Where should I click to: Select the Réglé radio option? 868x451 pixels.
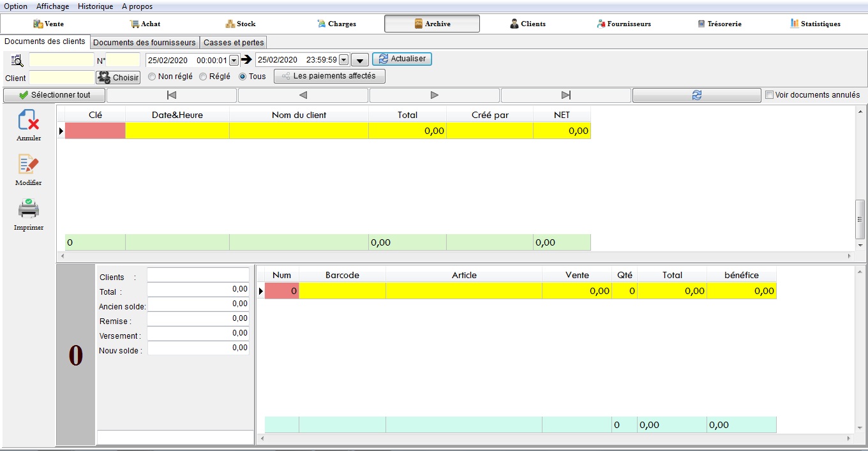pos(203,77)
